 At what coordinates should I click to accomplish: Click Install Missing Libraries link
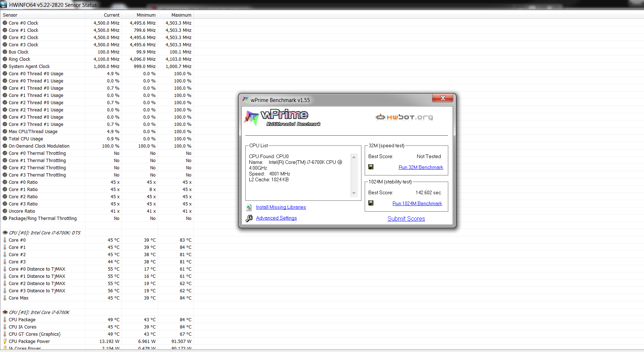(281, 207)
